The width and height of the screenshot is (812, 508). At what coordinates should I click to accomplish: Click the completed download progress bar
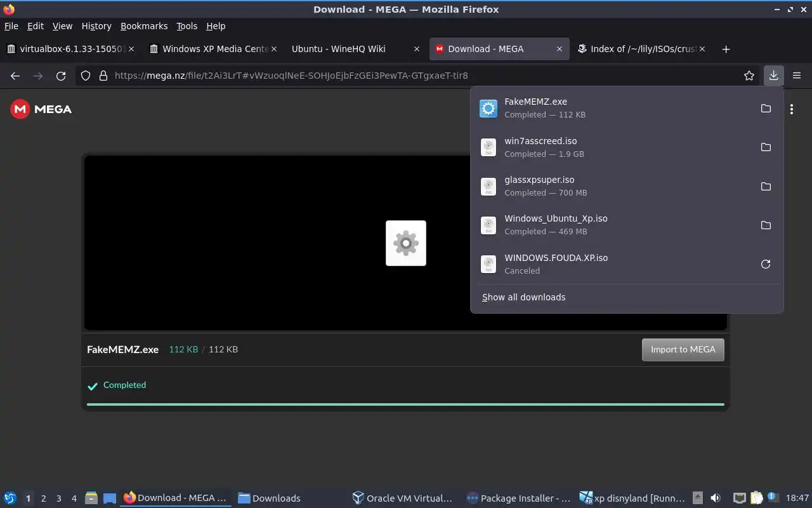click(405, 404)
